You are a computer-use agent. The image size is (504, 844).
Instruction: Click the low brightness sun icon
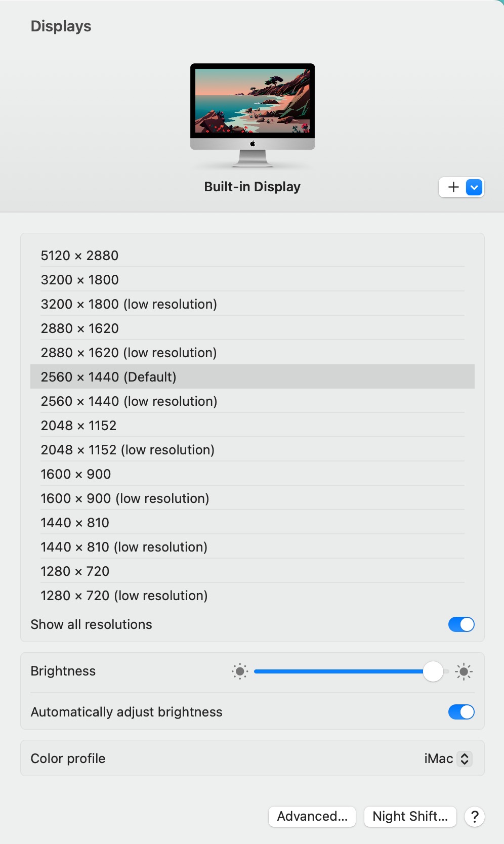pos(240,671)
